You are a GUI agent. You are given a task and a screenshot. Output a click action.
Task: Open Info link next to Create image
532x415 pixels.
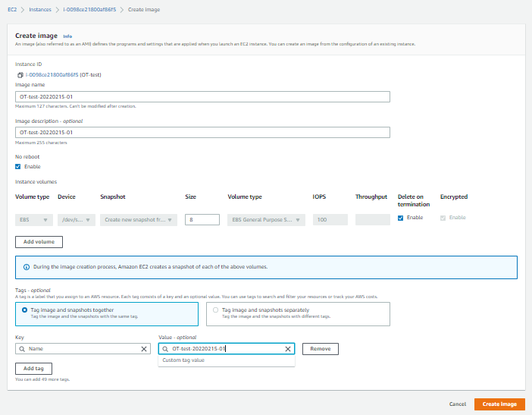[x=67, y=36]
